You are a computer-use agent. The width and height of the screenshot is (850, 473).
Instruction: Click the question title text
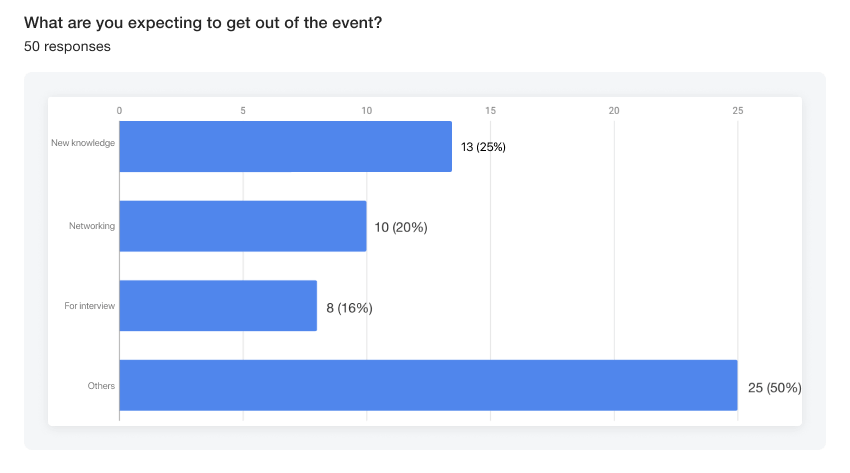(203, 23)
